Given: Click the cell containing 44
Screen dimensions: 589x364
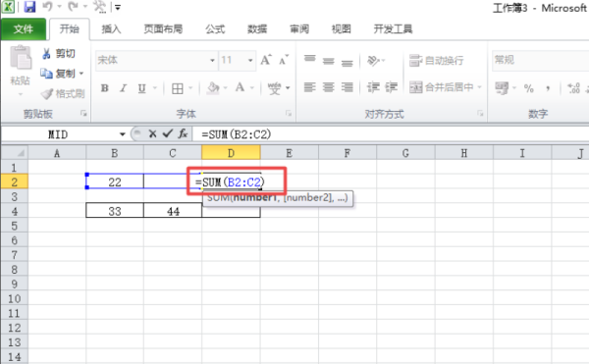Looking at the screenshot, I should 173,211.
